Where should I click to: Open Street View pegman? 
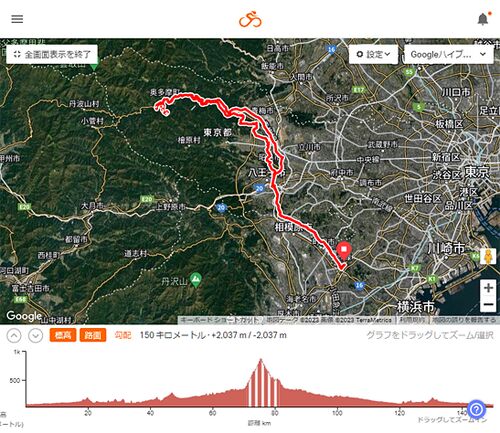[488, 257]
